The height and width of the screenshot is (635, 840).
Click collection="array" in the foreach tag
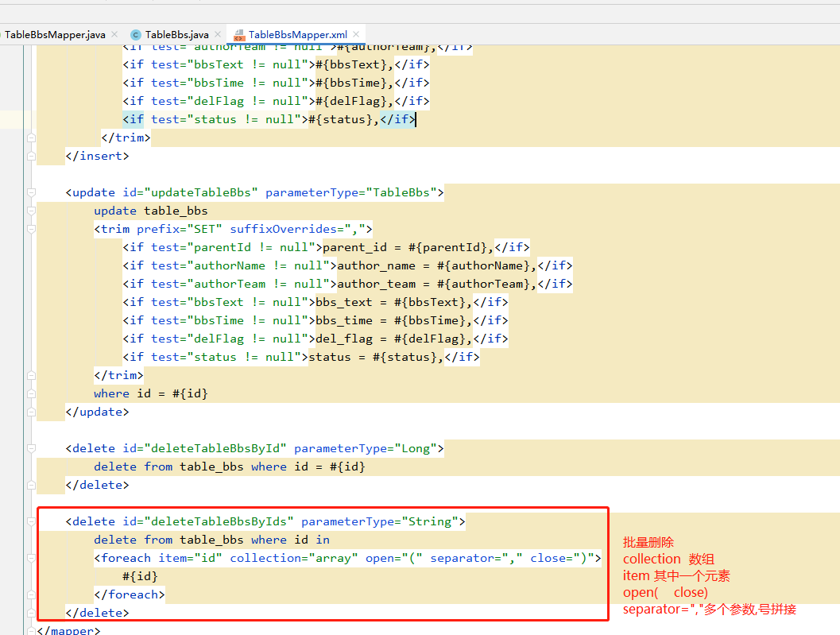click(x=294, y=558)
